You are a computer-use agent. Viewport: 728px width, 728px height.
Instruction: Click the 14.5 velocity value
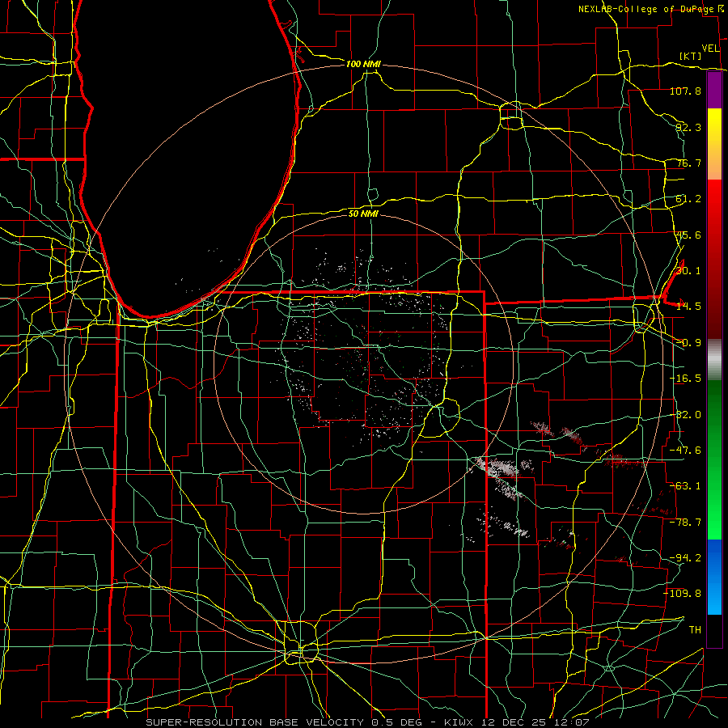pyautogui.click(x=688, y=307)
